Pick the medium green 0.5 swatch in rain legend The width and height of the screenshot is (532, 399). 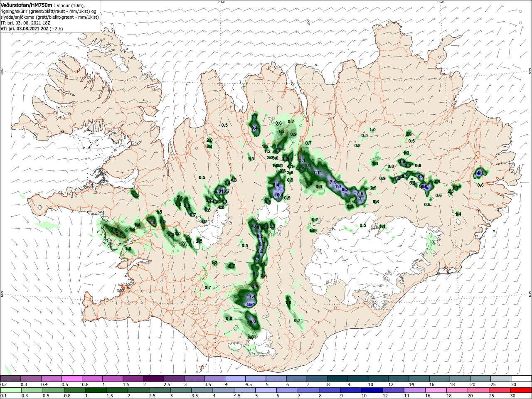click(x=53, y=390)
